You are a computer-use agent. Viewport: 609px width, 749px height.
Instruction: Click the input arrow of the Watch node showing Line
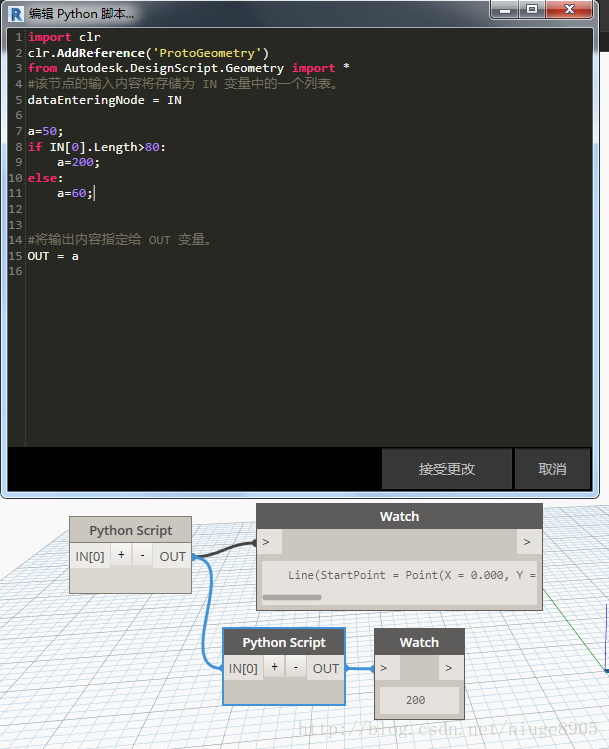coord(267,542)
